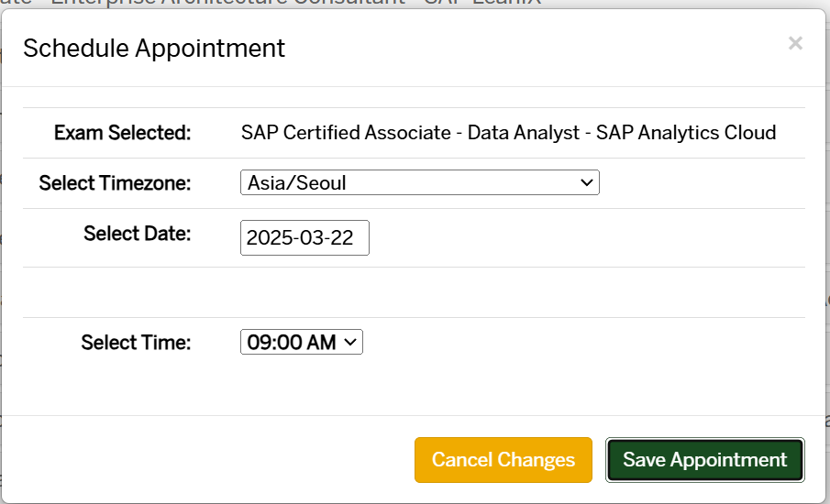Click the Schedule Appointment dialog title

(x=154, y=49)
